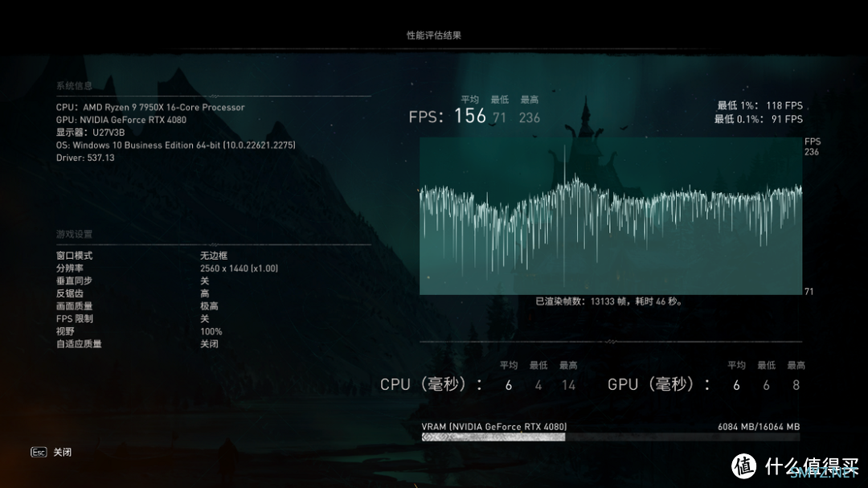The height and width of the screenshot is (488, 868).
Task: Click the GPU（毫秒）label
Action: pyautogui.click(x=659, y=384)
